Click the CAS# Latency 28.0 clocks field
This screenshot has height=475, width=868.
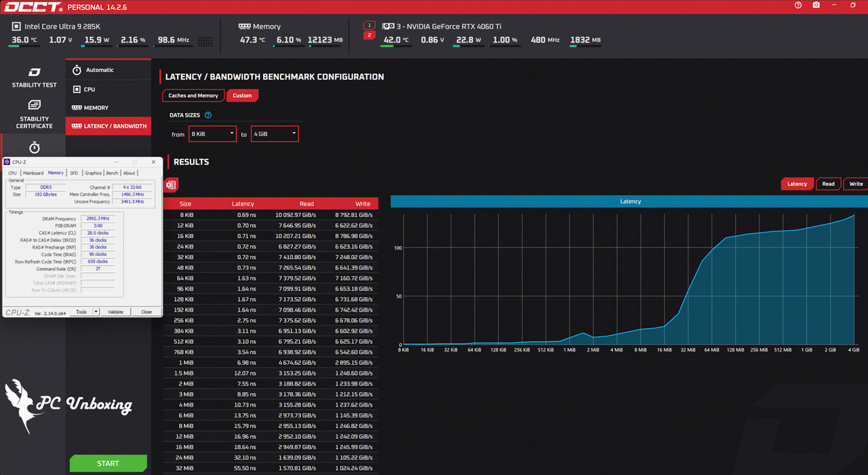(x=97, y=233)
